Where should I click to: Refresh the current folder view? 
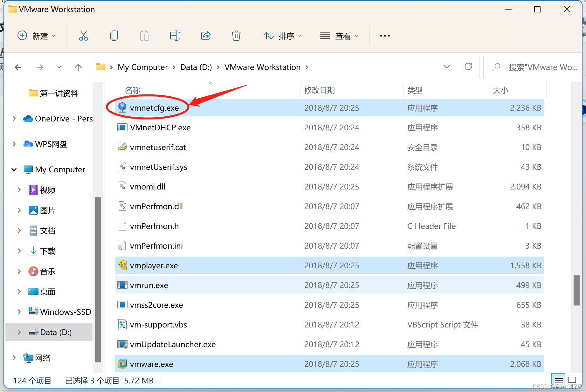[468, 67]
